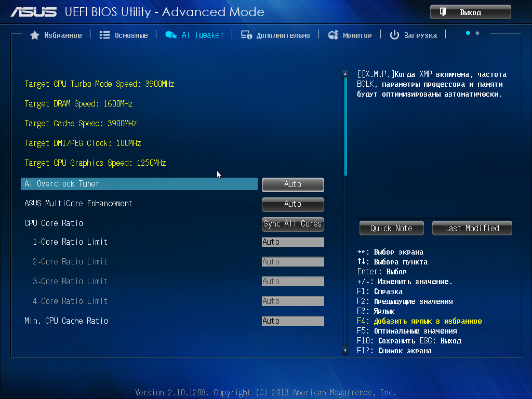
Task: Click the 2-Core Ratio Limit field
Action: (x=293, y=262)
